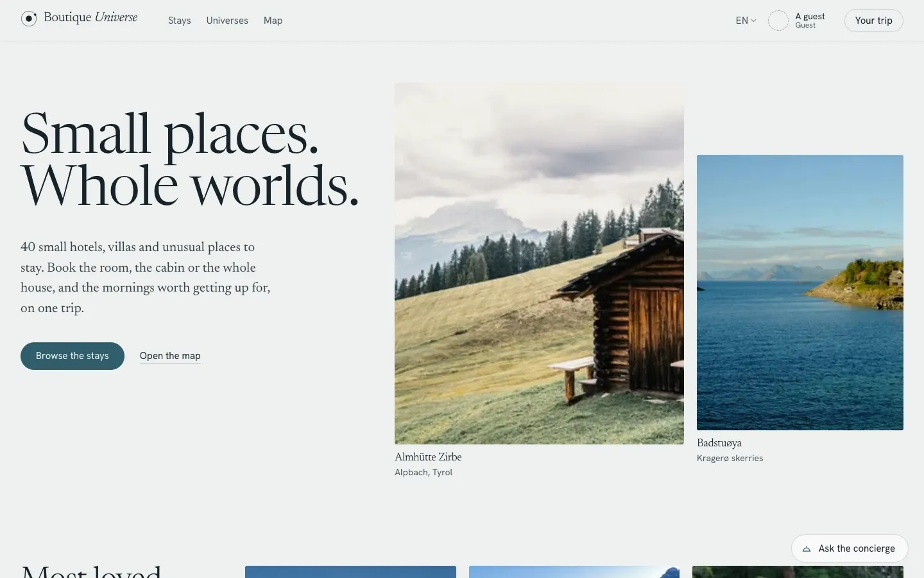924x578 pixels.
Task: Open Map from the navigation bar
Action: [273, 21]
